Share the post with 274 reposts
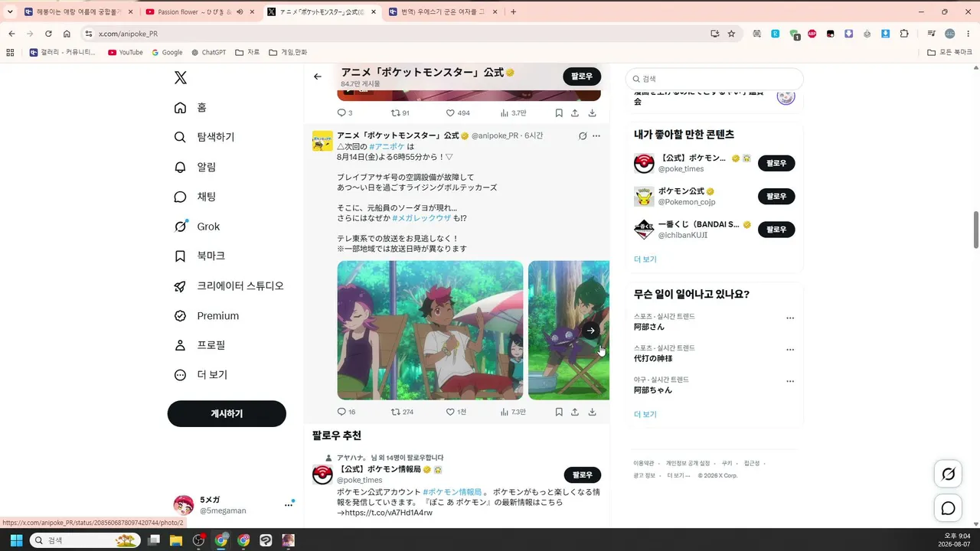Viewport: 980px width, 551px height. 575,412
